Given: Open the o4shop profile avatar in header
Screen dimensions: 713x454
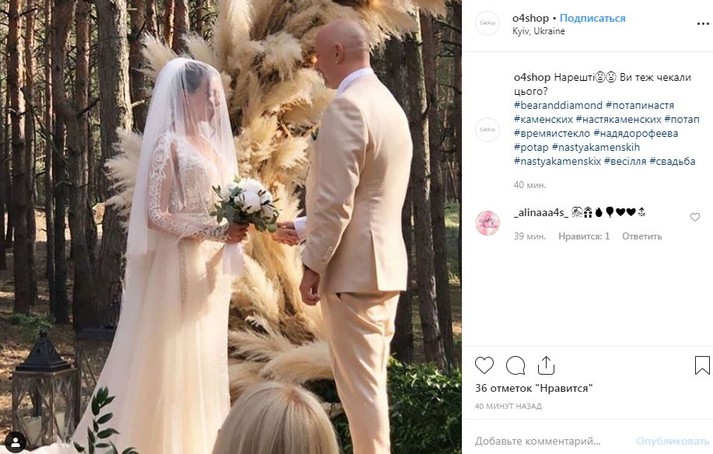Looking at the screenshot, I should pyautogui.click(x=487, y=23).
